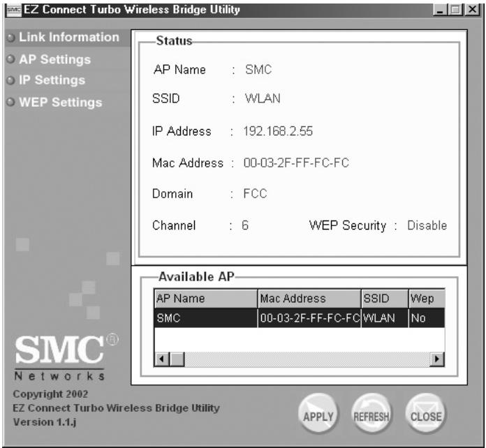Viewport: 486px width, 448px height.
Task: Click the SSID value WLAN in Status
Action: 263,98
